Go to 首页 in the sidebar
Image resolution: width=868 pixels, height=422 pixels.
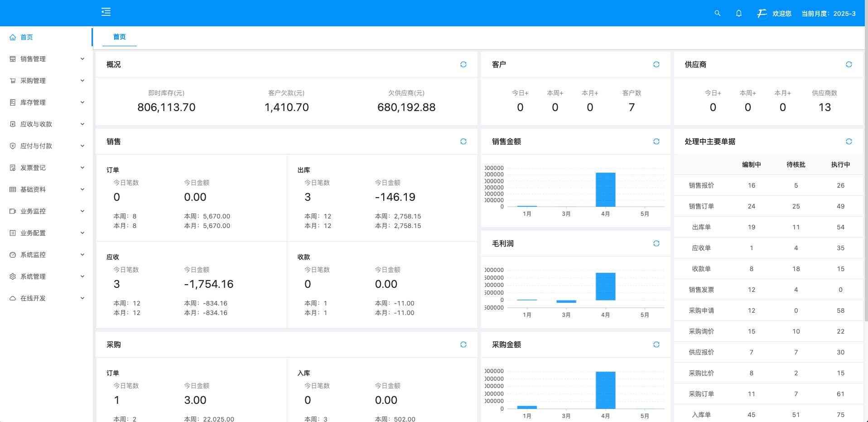click(27, 37)
